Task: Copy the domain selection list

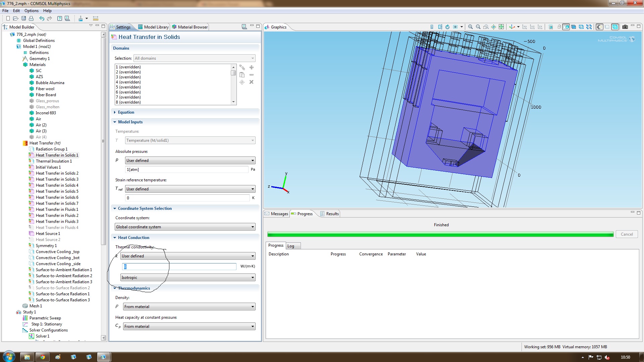Action: point(242,75)
